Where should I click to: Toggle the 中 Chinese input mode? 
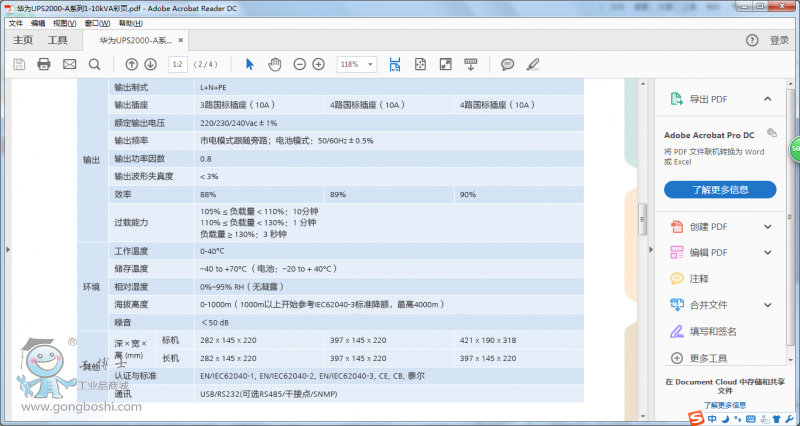(712, 419)
